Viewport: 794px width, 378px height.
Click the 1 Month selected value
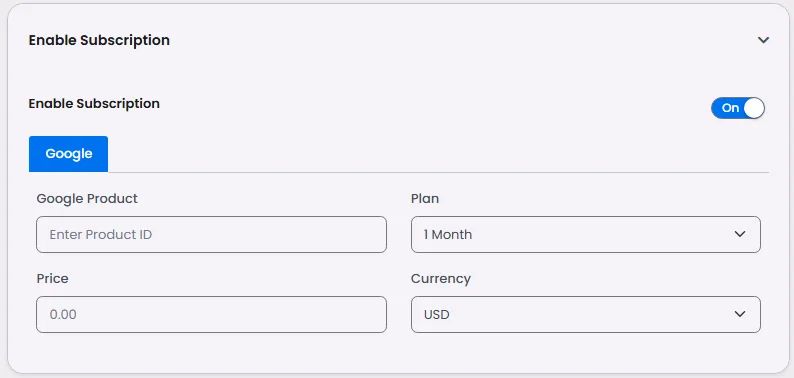pyautogui.click(x=448, y=235)
